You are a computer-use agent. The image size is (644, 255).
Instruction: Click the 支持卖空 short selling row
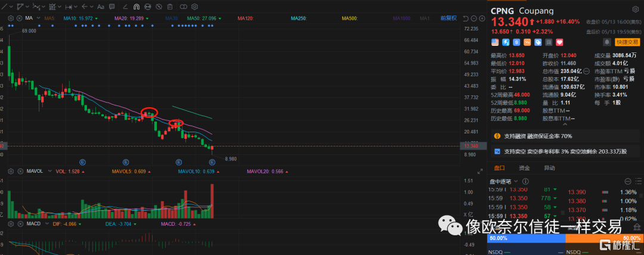[x=565, y=151]
